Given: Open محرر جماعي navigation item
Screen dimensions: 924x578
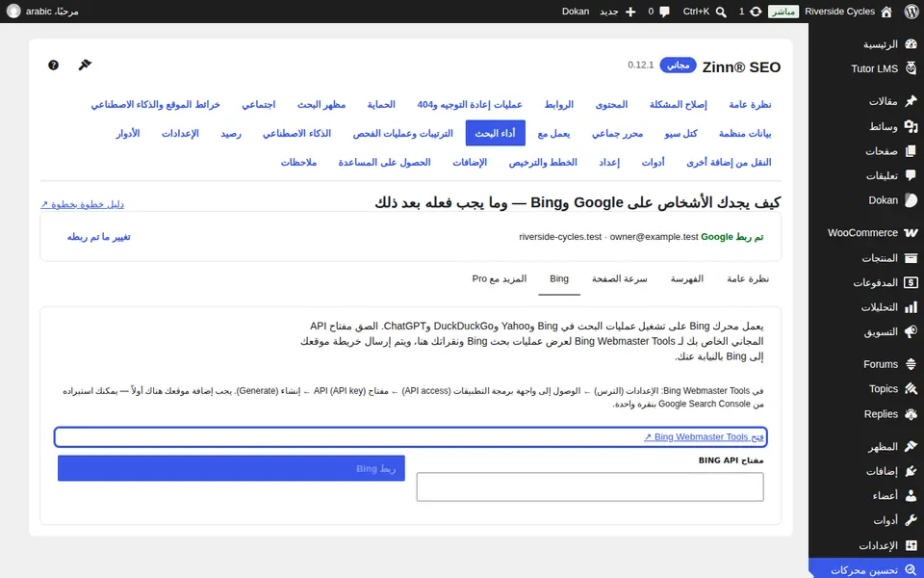Looking at the screenshot, I should click(618, 133).
